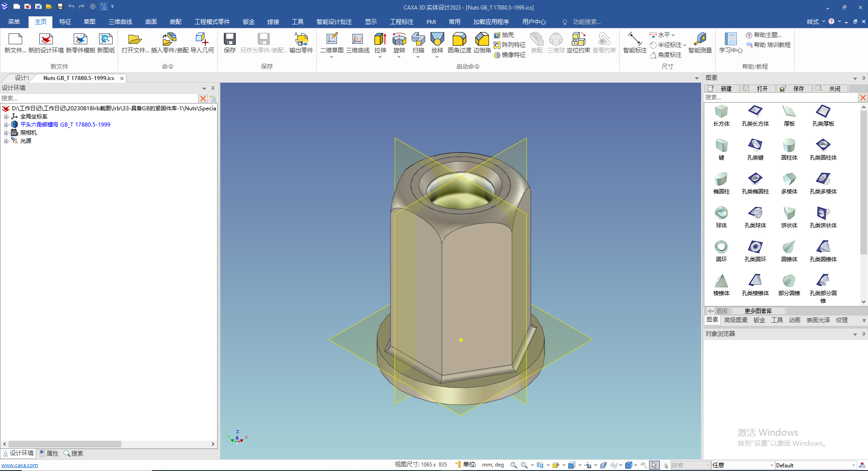Click the 帮助主题 help item

764,35
